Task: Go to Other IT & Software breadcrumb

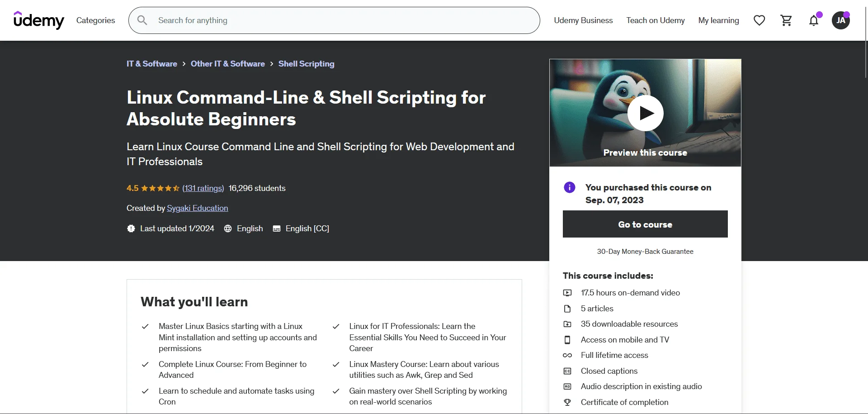Action: (228, 64)
